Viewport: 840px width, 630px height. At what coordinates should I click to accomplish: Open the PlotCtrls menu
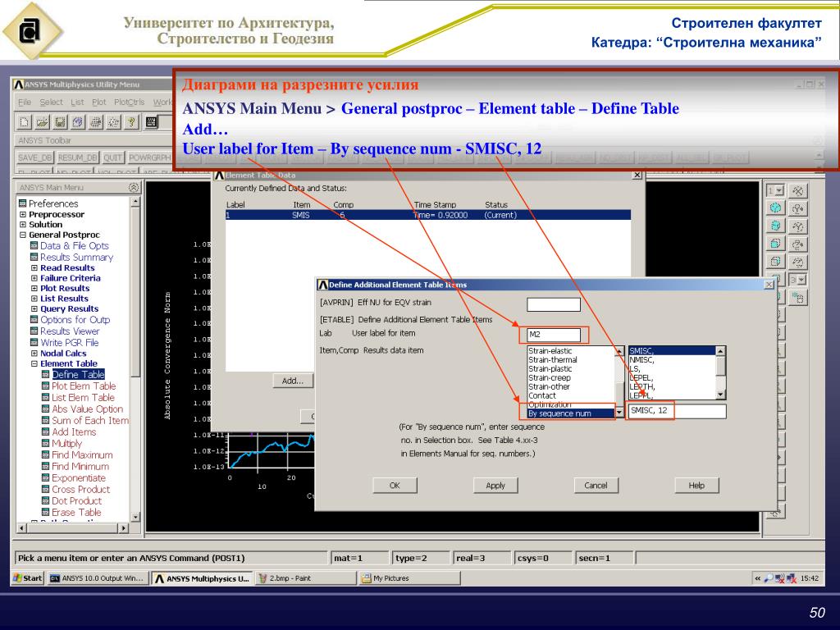coord(129,102)
